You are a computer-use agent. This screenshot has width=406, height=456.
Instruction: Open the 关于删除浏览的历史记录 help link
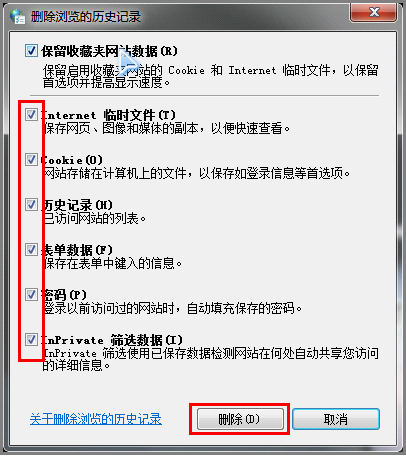click(96, 419)
